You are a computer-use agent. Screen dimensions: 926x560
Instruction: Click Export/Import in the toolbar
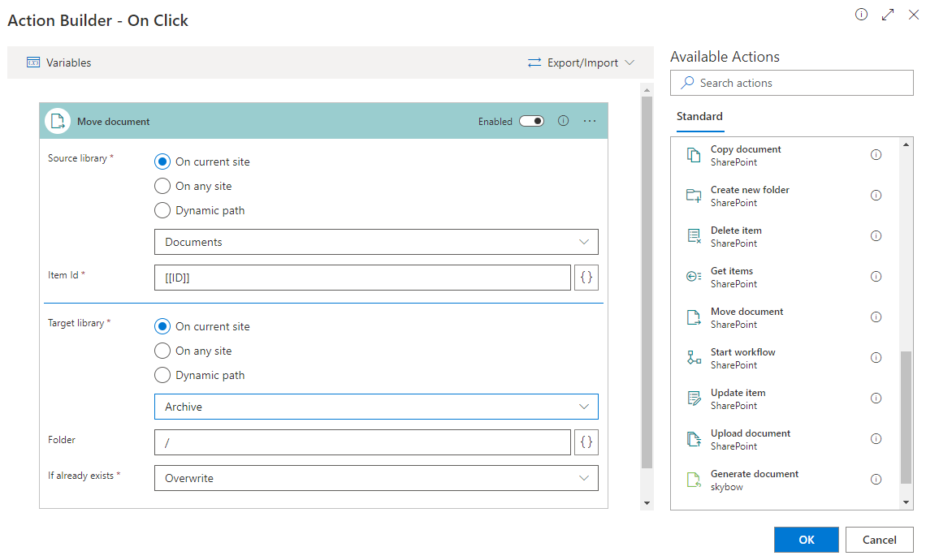[583, 62]
